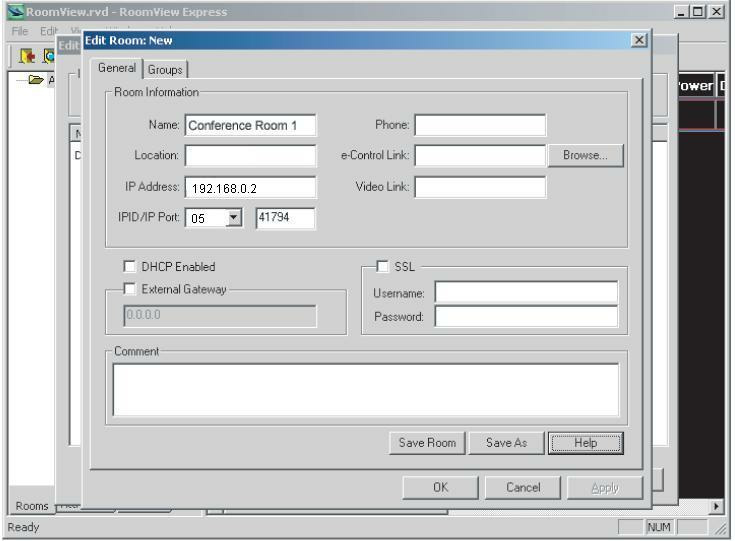Viewport: 735px width, 541px height.
Task: Click the Location input field
Action: [x=250, y=156]
